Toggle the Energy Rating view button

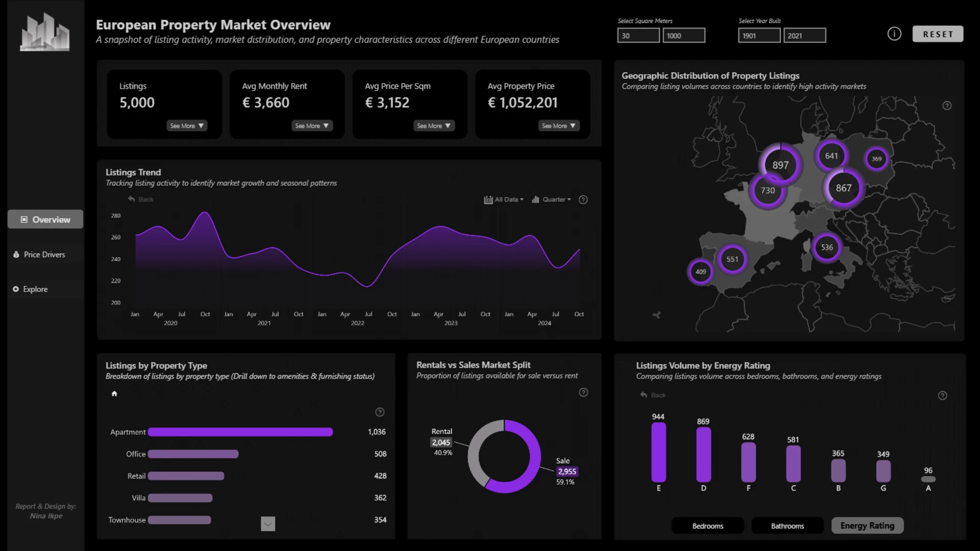click(x=867, y=525)
